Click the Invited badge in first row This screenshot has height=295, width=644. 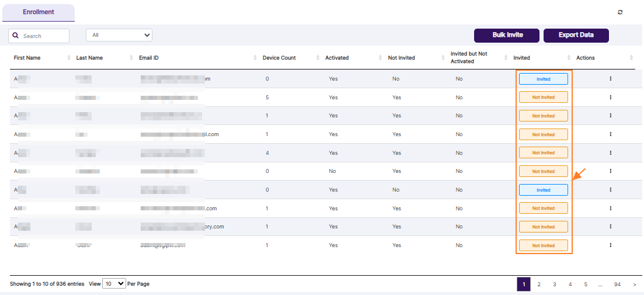click(543, 79)
